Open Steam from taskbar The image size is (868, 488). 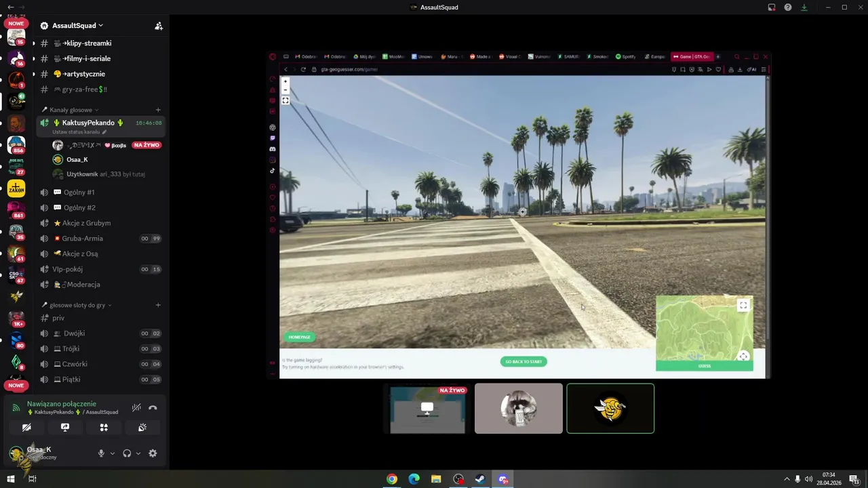[x=480, y=479]
